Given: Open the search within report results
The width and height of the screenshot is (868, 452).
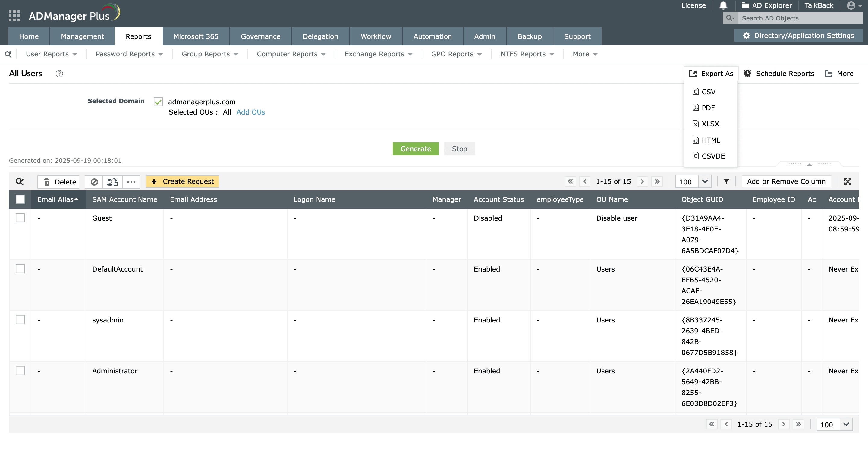Looking at the screenshot, I should [20, 181].
